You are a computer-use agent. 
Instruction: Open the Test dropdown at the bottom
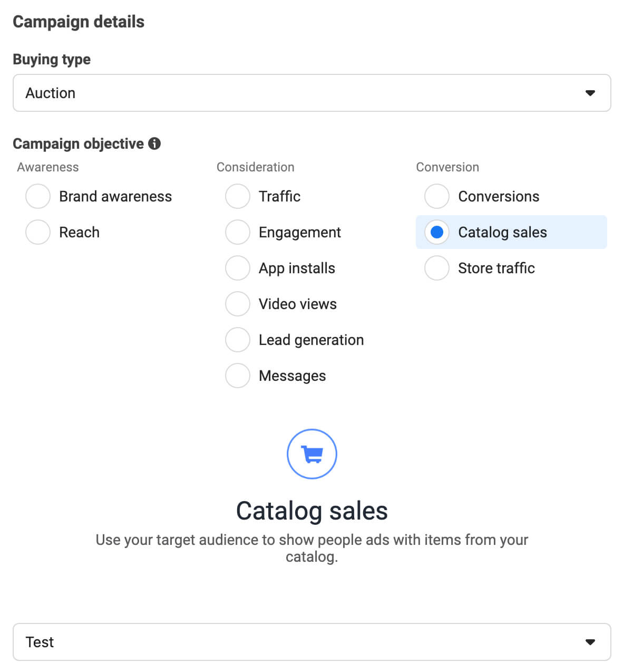click(311, 642)
